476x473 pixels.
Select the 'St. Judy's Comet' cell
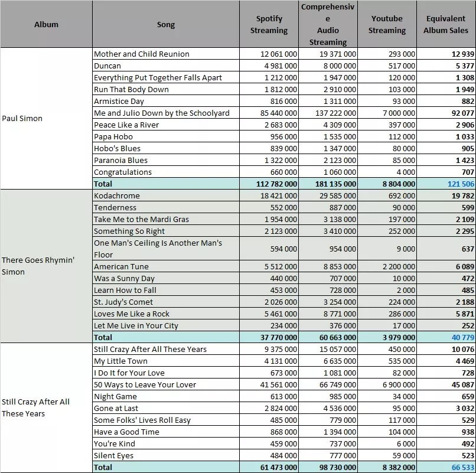166,302
